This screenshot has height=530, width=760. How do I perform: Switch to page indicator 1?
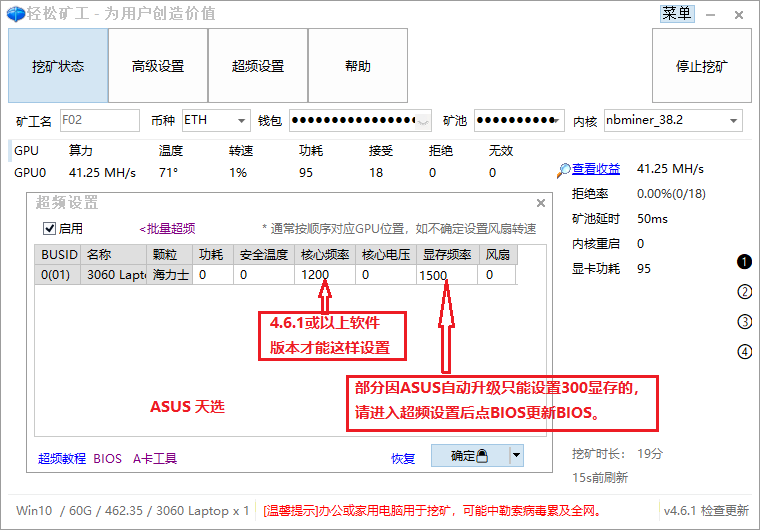744,262
